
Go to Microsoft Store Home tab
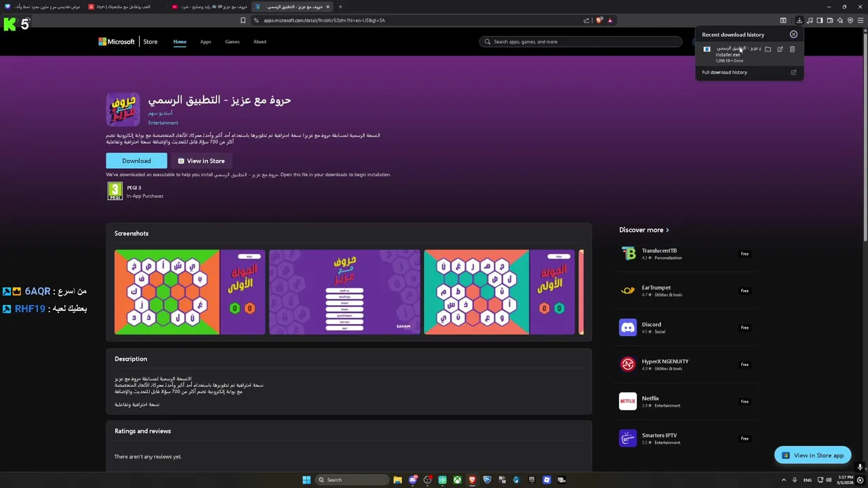click(180, 42)
